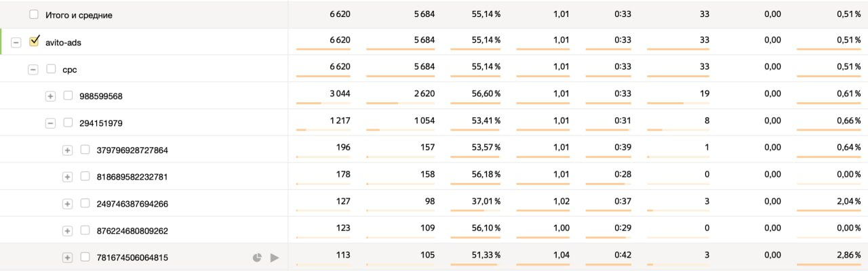This screenshot has width=868, height=271.
Task: Check the box next to 294151979
Action: click(68, 123)
